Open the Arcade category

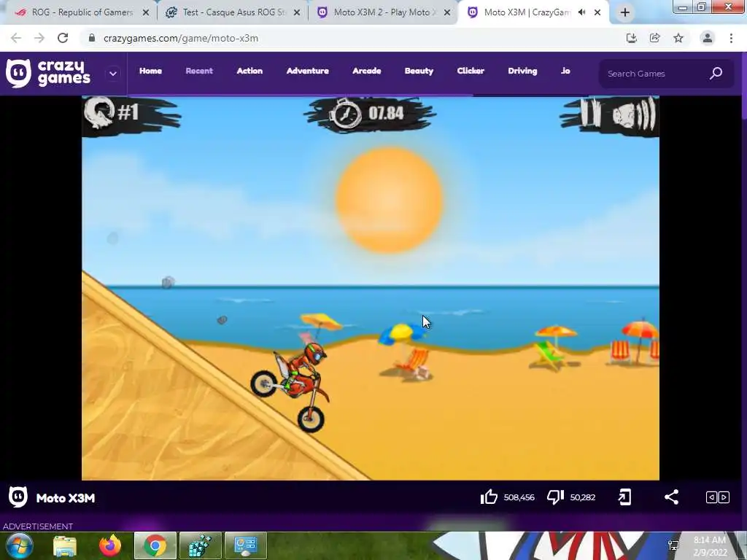click(x=367, y=71)
